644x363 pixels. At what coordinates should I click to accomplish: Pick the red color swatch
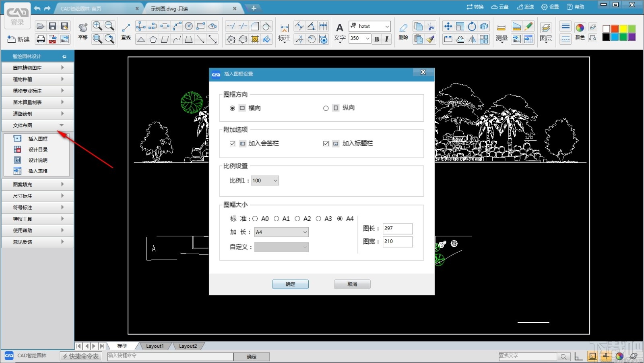pos(615,28)
